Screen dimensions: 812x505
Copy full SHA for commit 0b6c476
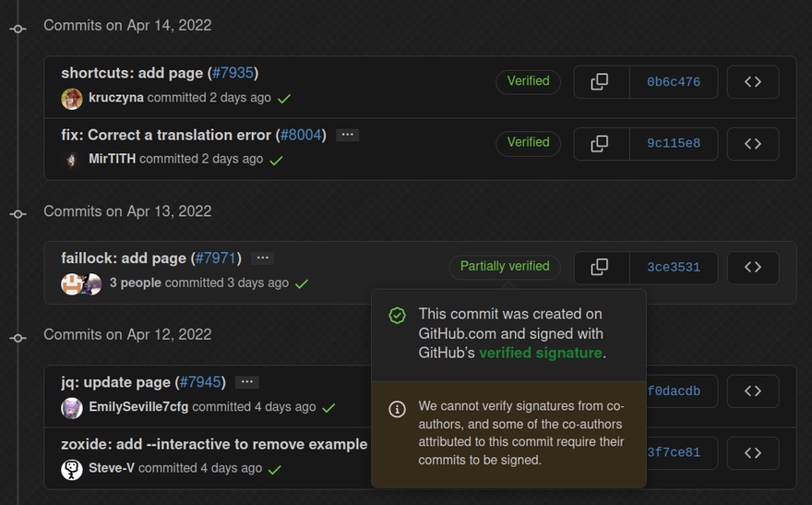[600, 82]
